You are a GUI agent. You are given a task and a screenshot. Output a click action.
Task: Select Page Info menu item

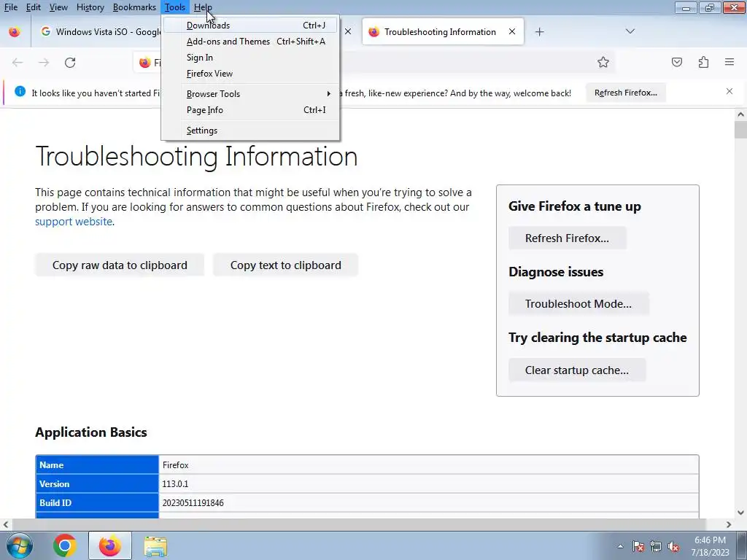pyautogui.click(x=251, y=110)
